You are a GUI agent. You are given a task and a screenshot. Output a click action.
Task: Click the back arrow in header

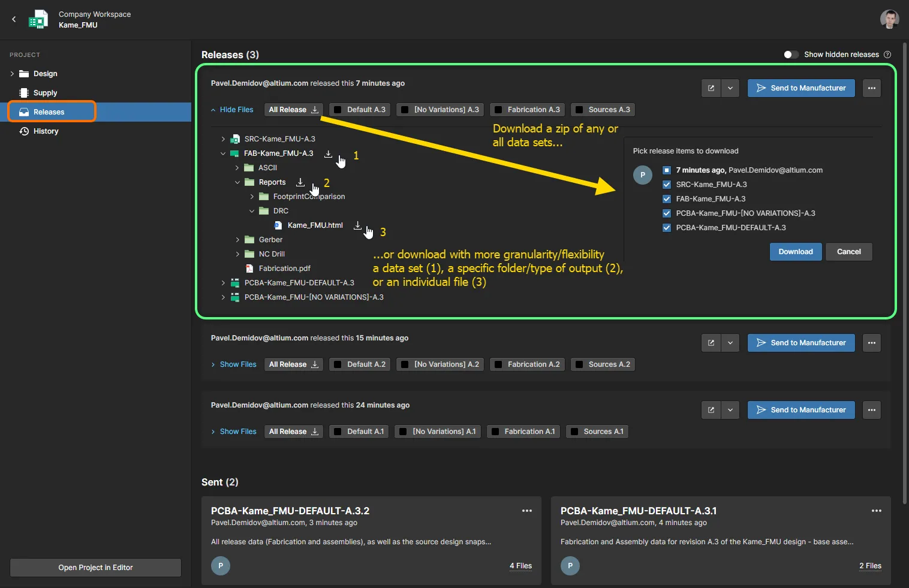click(14, 19)
